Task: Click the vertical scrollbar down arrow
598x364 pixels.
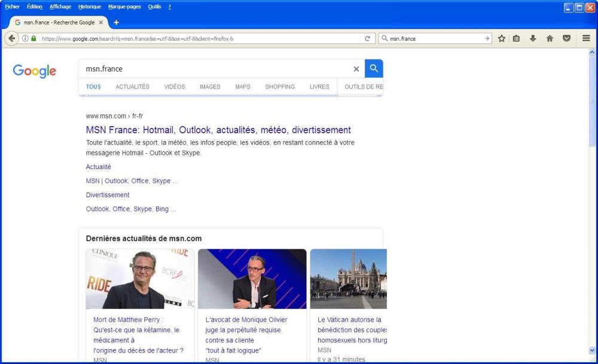Action: [x=592, y=350]
